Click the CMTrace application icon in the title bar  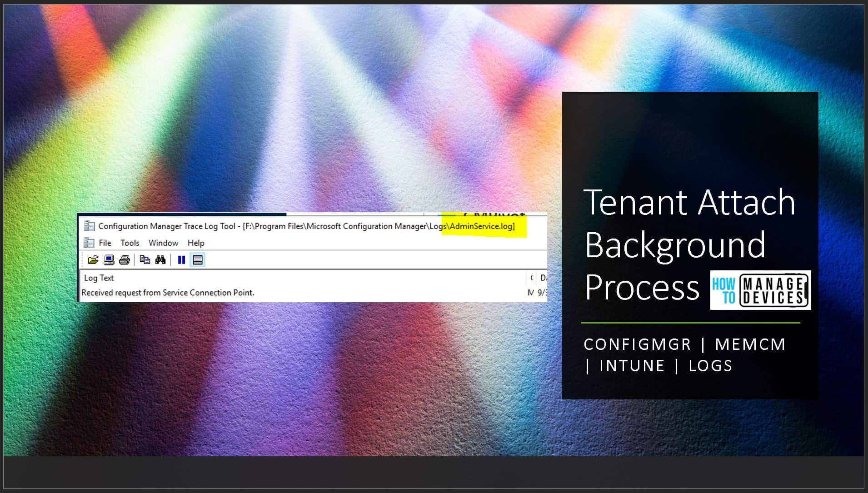pos(89,225)
